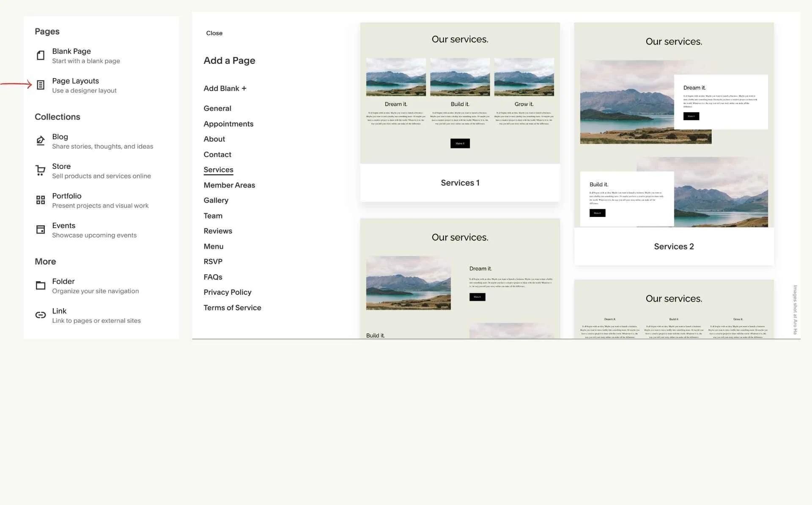Select the Services 2 label

point(674,247)
